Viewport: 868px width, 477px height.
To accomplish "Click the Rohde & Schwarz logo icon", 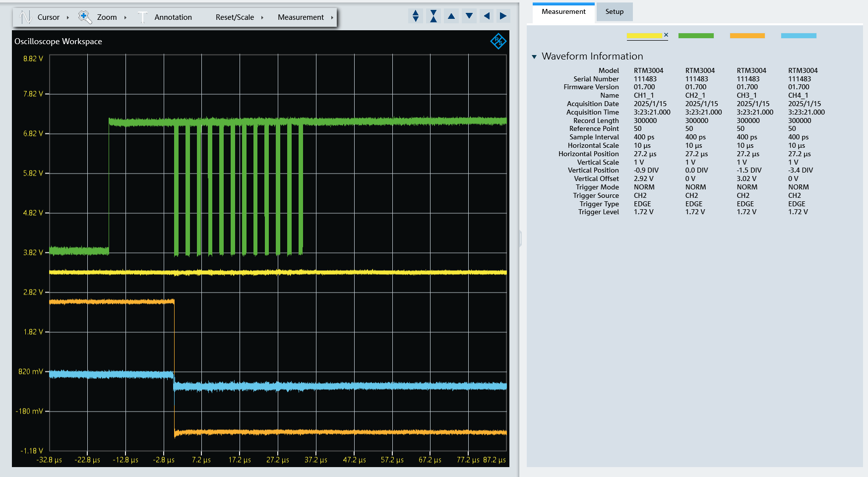I will pos(498,41).
